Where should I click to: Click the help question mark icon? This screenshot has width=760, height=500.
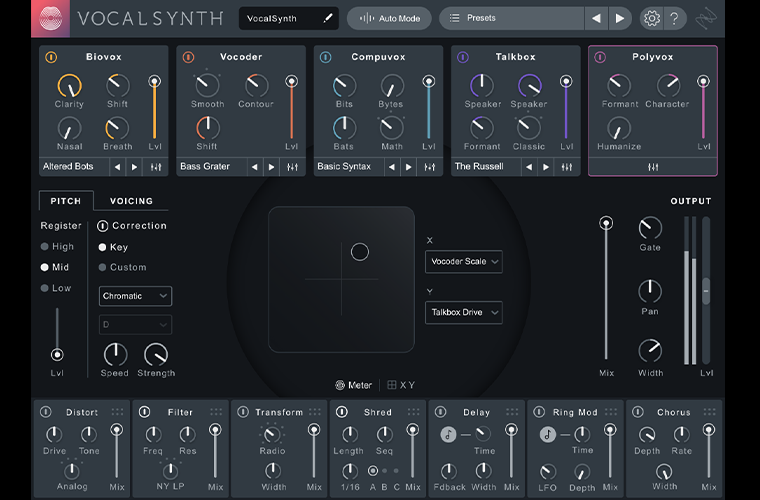[x=676, y=18]
